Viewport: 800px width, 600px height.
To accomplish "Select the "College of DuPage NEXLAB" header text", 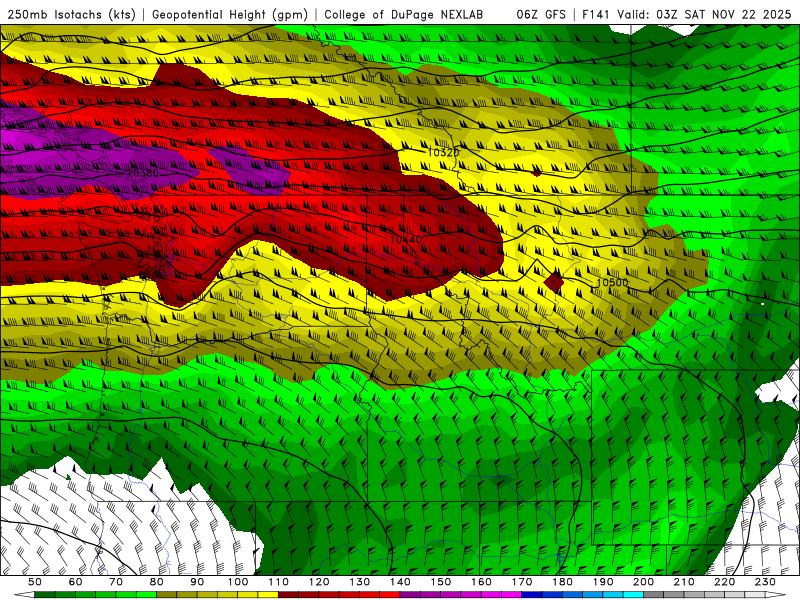I will [x=404, y=15].
